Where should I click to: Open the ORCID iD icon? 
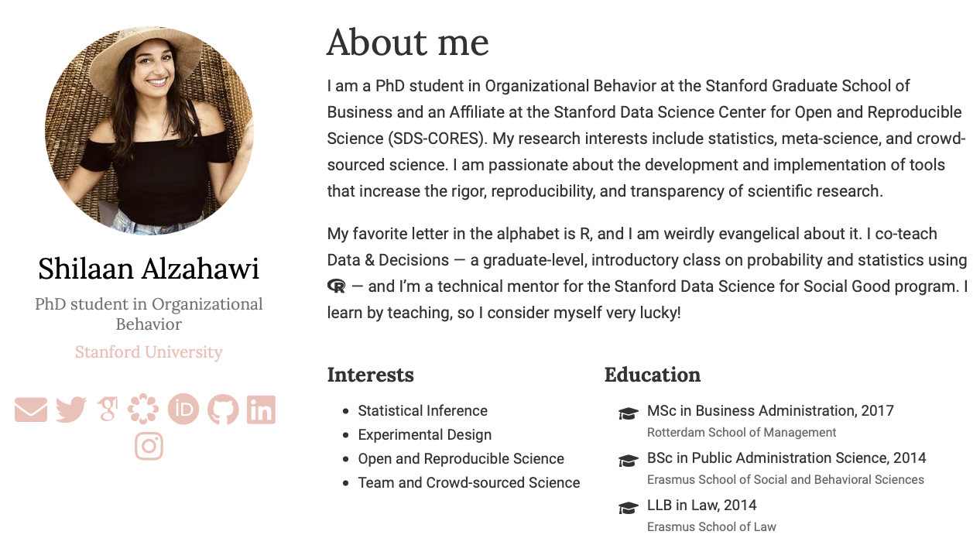[x=183, y=409]
